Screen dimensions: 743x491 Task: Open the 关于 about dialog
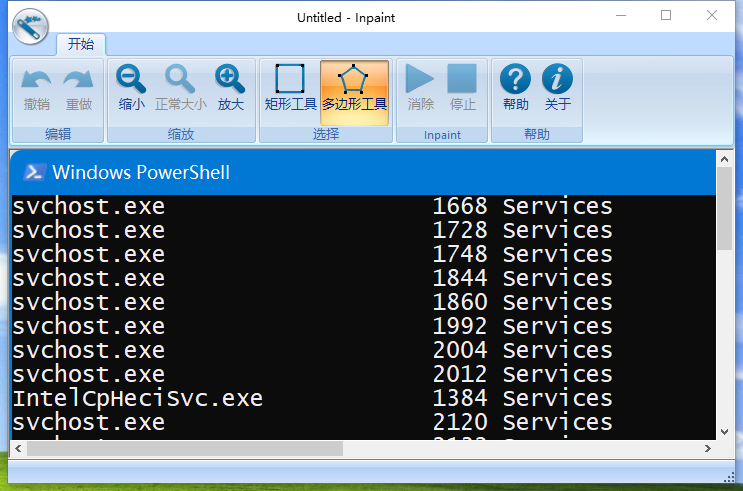558,90
